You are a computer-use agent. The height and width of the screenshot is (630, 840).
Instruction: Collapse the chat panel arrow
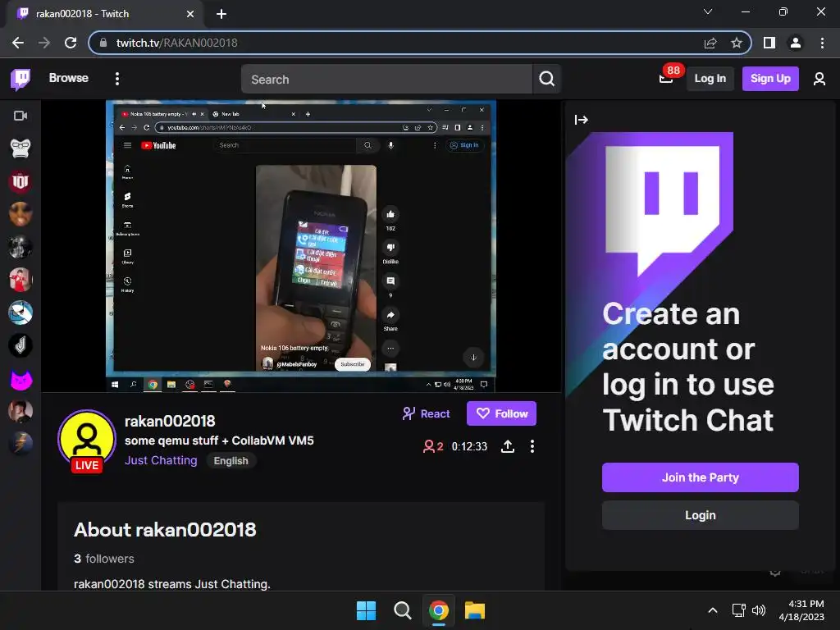tap(582, 120)
